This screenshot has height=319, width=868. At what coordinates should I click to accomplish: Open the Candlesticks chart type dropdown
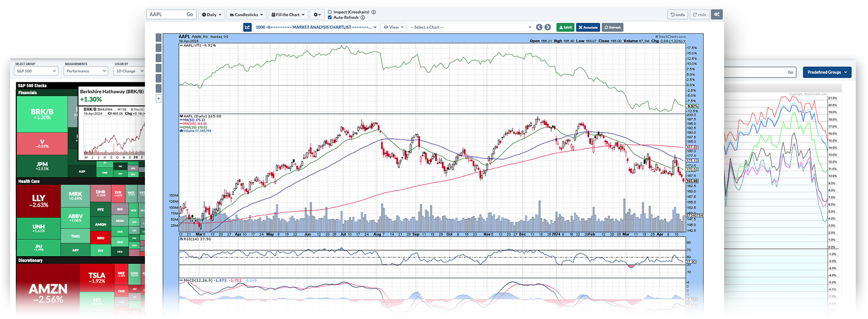[247, 15]
